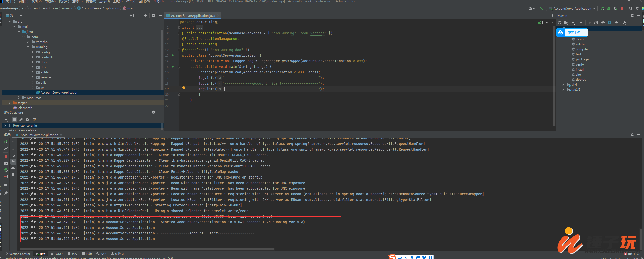Open AccountServerApplication run configuration dropdown

click(572, 8)
